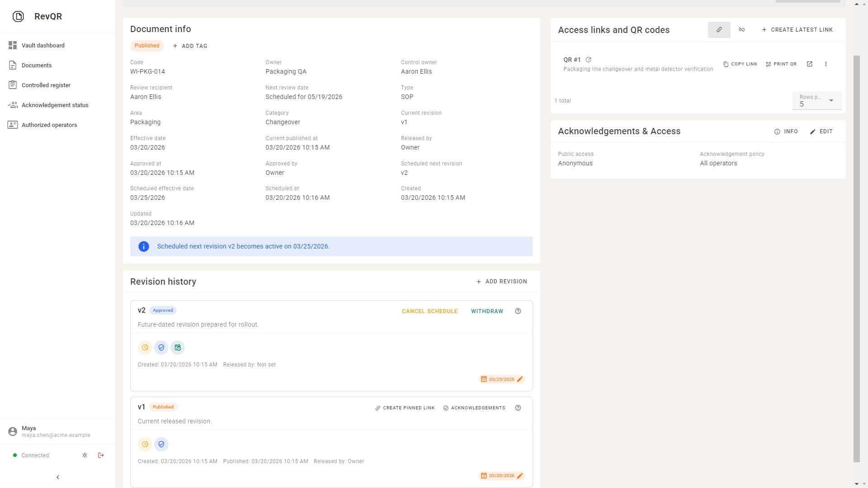The width and height of the screenshot is (868, 488).
Task: Collapse the sidebar with the chevron
Action: (x=57, y=477)
